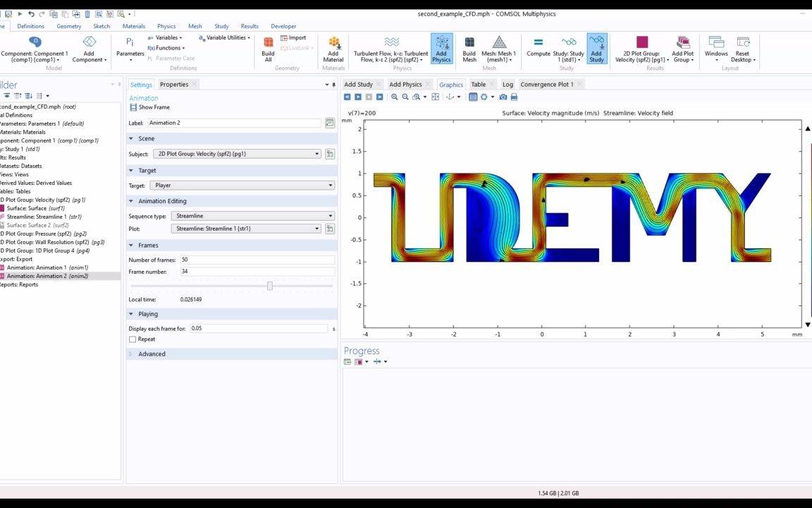Open the Parameters ribbon button
This screenshot has width=812, height=508.
tap(130, 49)
